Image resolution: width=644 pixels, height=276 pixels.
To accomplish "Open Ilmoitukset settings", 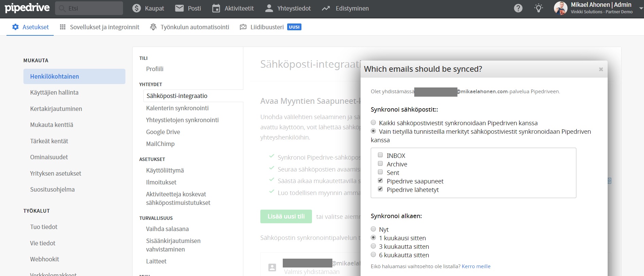I will (161, 182).
